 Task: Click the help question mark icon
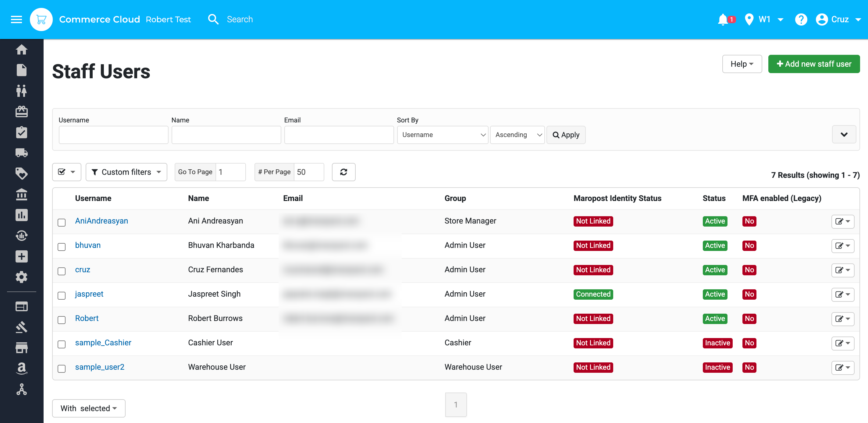coord(801,19)
